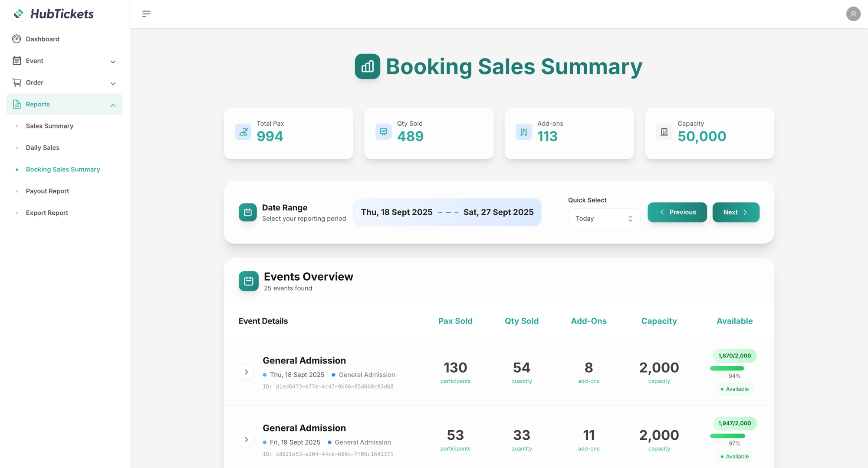Expand the Thu, 18 Sept 2025 event row
Screen dimensions: 868x468
click(246, 372)
